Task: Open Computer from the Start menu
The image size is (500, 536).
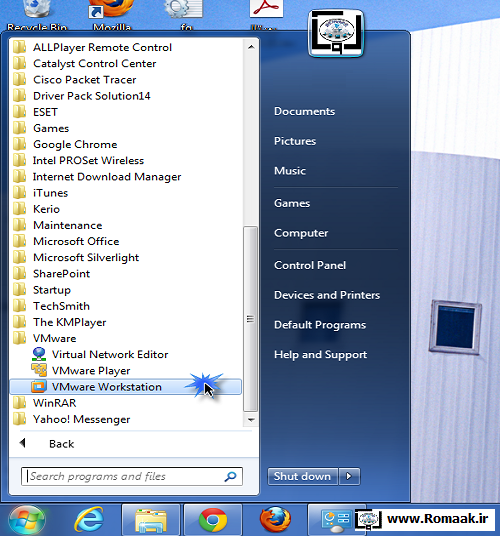Action: pos(301,233)
